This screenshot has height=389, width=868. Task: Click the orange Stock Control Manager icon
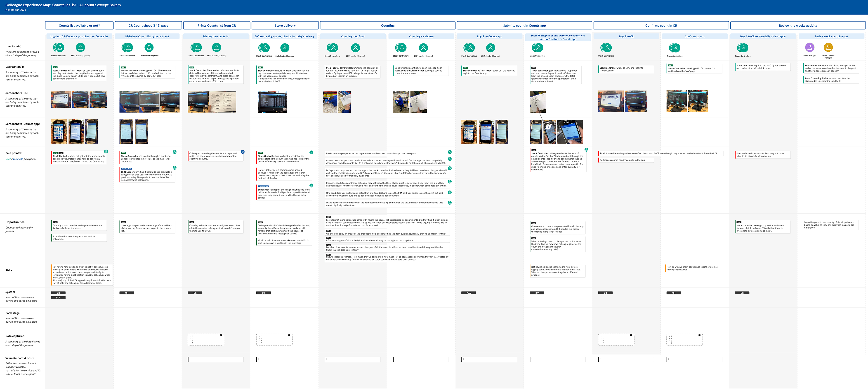point(828,47)
